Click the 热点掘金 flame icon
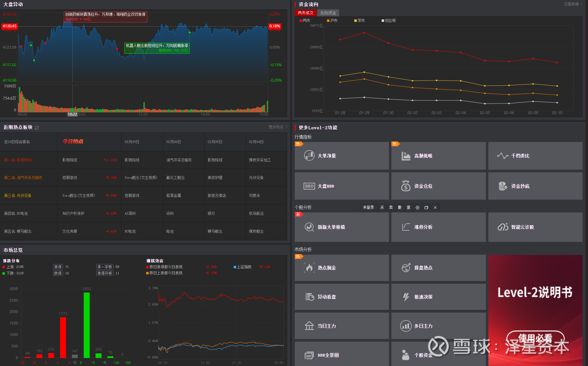This screenshot has width=588, height=366. point(309,268)
